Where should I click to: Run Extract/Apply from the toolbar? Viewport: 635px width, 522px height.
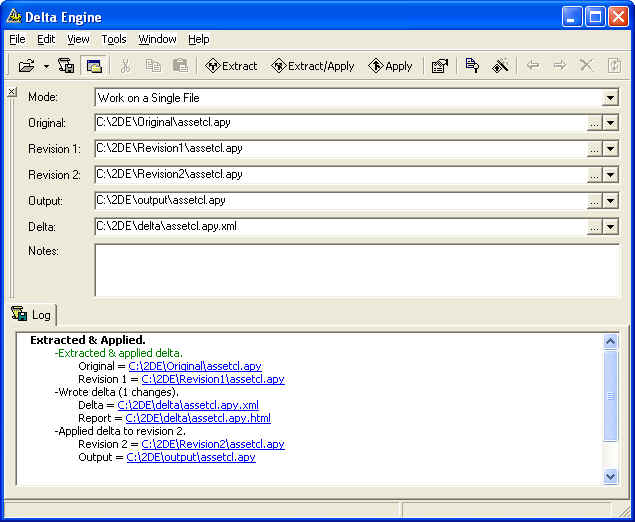313,66
